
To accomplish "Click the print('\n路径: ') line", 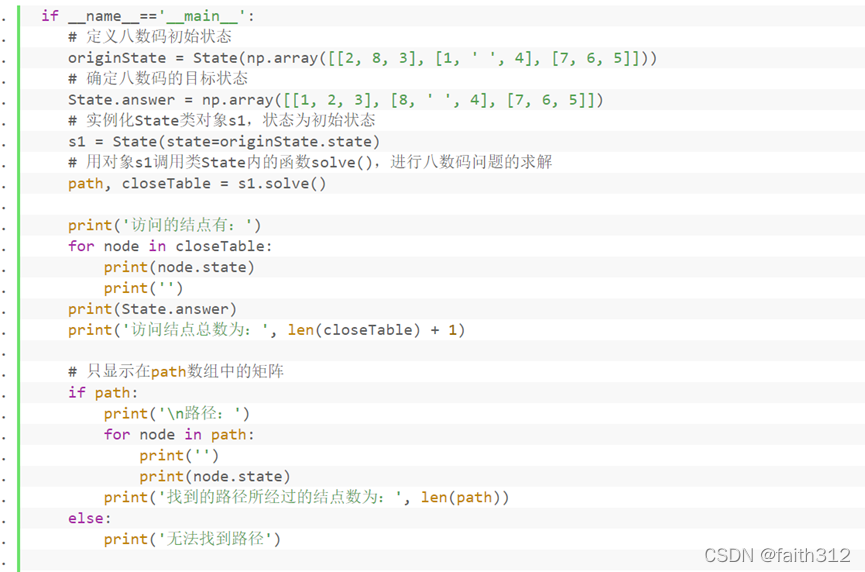I will (x=177, y=414).
